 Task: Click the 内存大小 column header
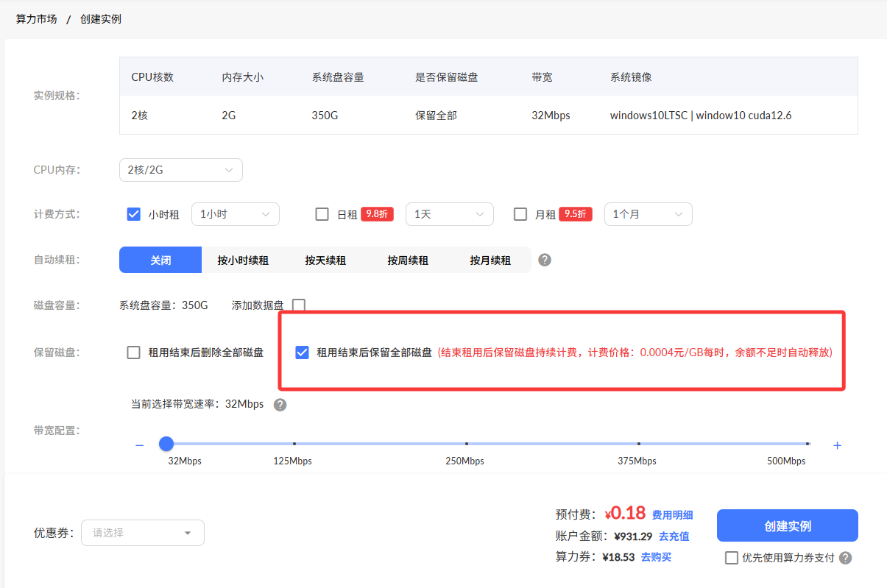pos(242,77)
